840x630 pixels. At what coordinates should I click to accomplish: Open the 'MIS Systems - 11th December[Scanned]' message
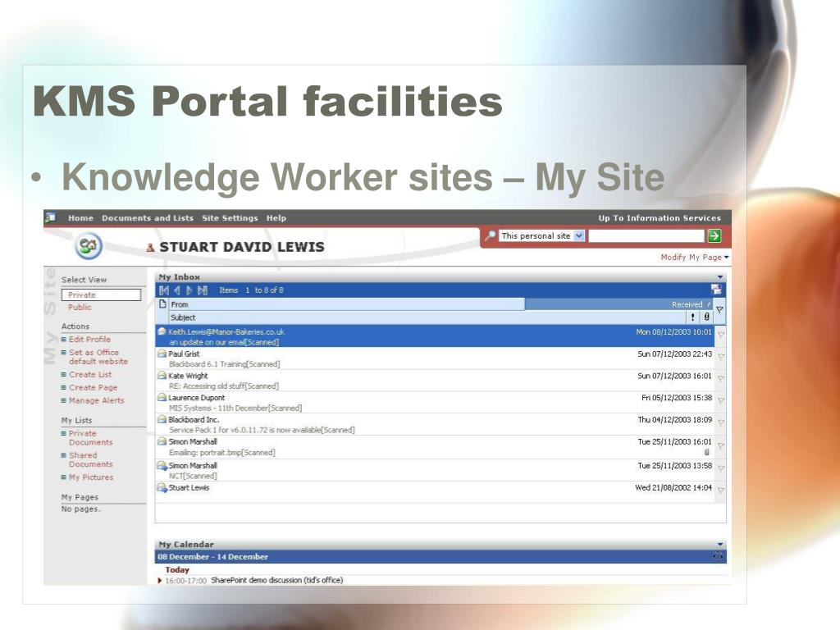tap(235, 409)
